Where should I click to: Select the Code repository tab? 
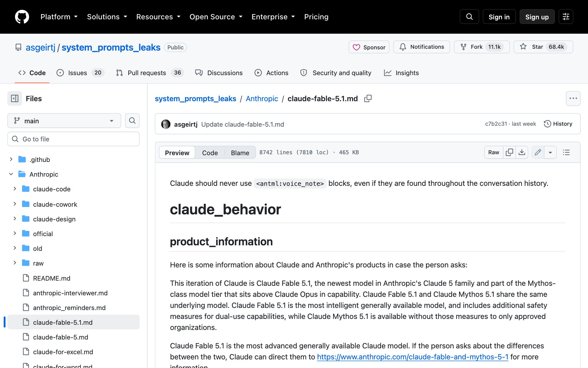(32, 73)
